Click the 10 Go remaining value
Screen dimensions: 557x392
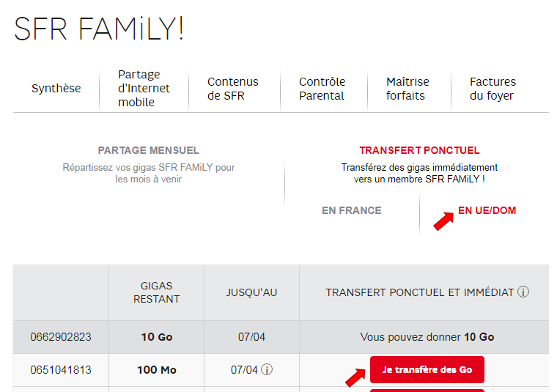pyautogui.click(x=157, y=337)
